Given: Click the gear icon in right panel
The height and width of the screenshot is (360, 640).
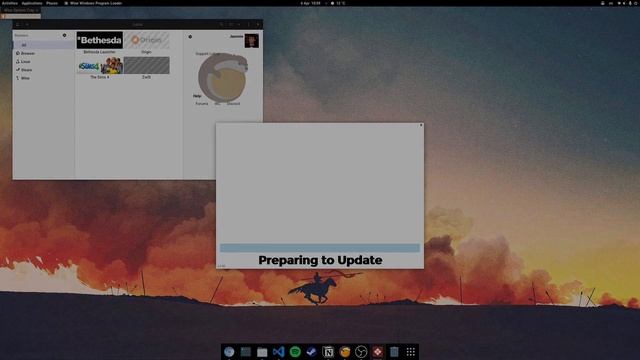Looking at the screenshot, I should click(190, 37).
